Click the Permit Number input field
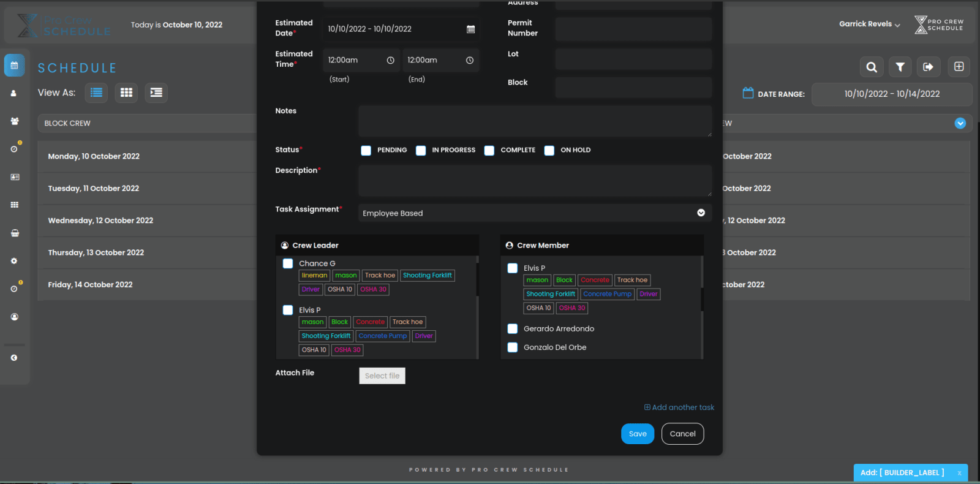This screenshot has height=484, width=980. click(x=633, y=29)
